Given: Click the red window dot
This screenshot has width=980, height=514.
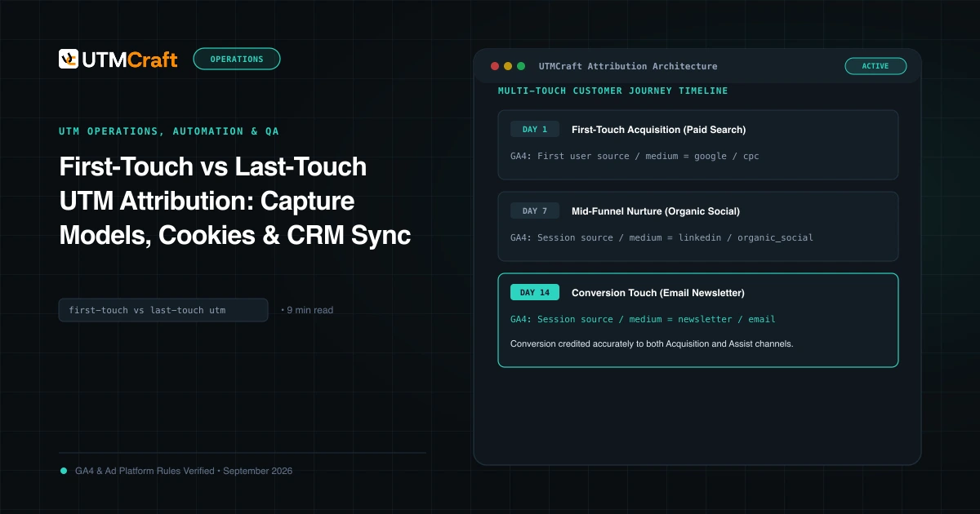Looking at the screenshot, I should click(x=495, y=66).
